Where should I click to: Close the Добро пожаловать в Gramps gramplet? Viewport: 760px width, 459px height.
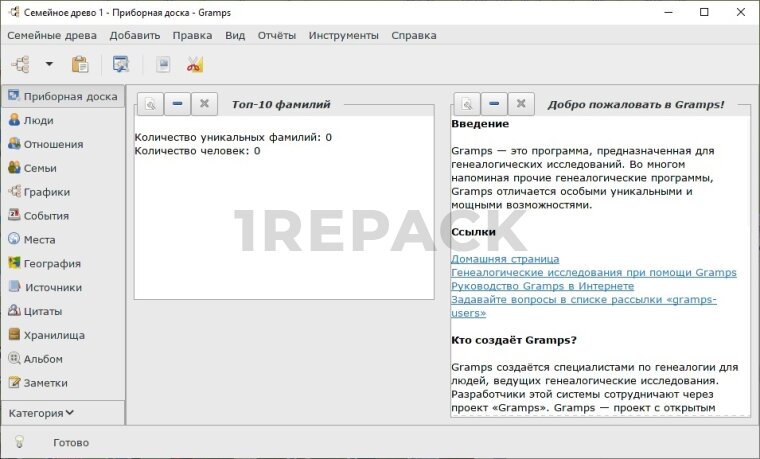(x=521, y=103)
